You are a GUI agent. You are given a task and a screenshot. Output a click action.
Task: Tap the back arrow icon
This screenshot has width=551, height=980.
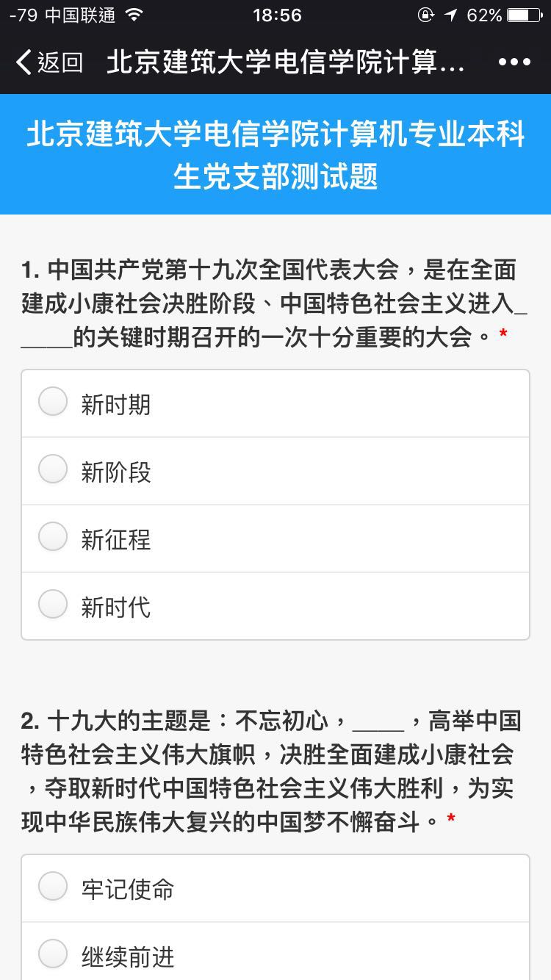tap(24, 62)
